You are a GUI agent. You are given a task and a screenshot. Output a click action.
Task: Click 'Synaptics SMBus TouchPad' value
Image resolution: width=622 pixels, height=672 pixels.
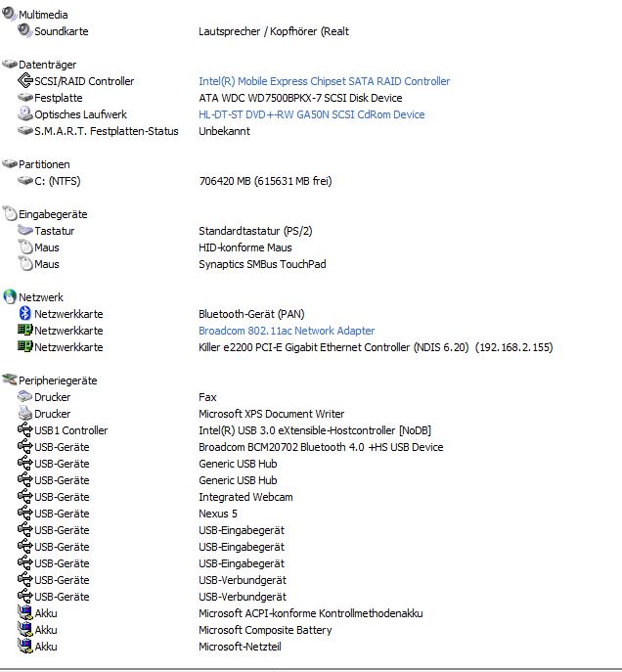[262, 264]
